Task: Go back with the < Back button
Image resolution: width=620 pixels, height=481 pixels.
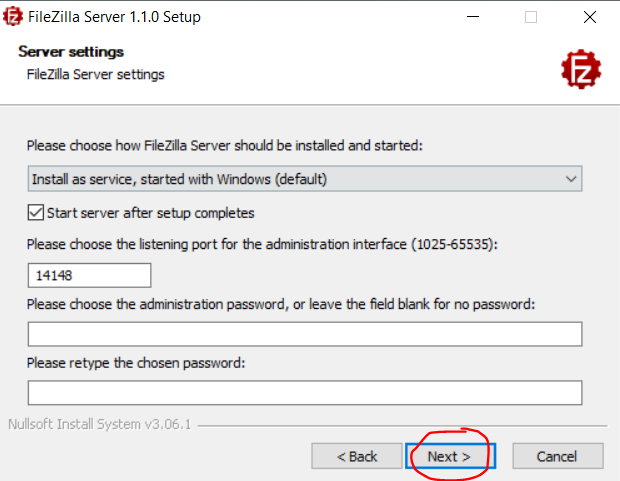Action: [357, 456]
